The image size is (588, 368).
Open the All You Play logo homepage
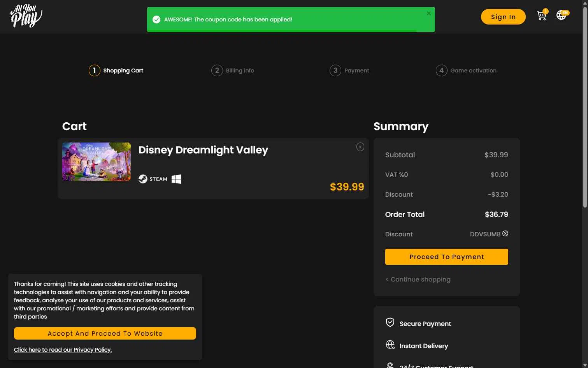tap(26, 16)
